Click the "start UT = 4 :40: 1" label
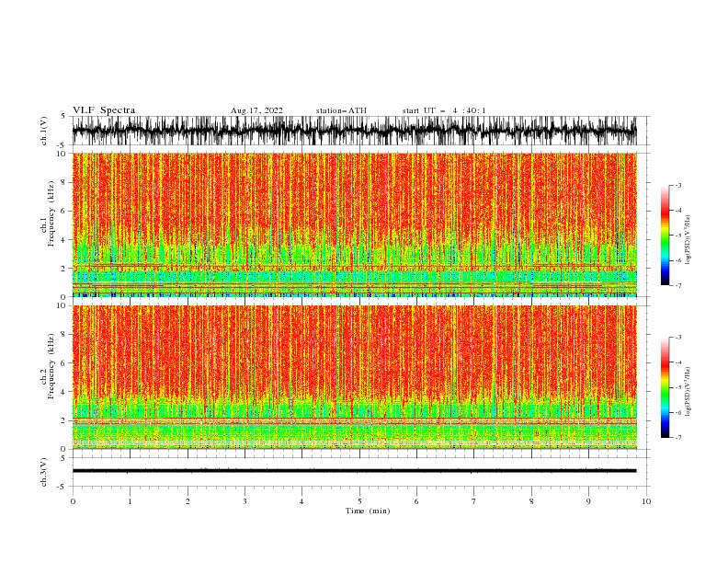The height and width of the screenshot is (563, 728). (x=444, y=110)
